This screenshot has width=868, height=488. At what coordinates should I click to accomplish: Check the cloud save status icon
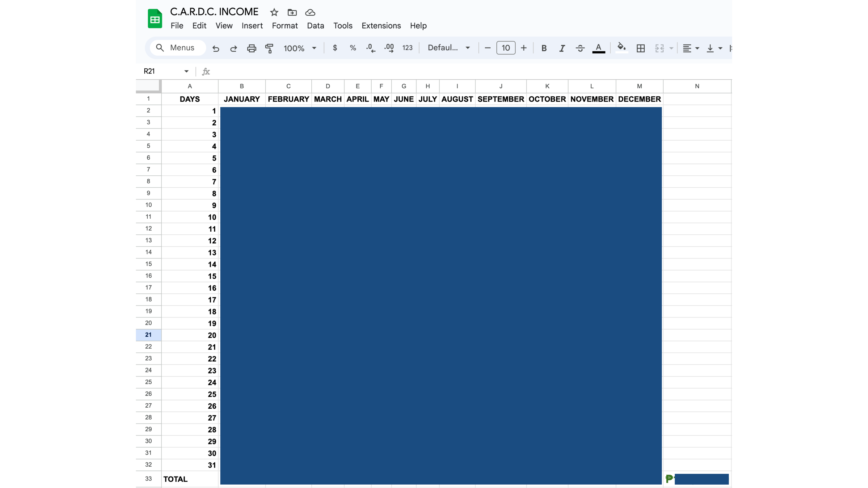pos(310,12)
